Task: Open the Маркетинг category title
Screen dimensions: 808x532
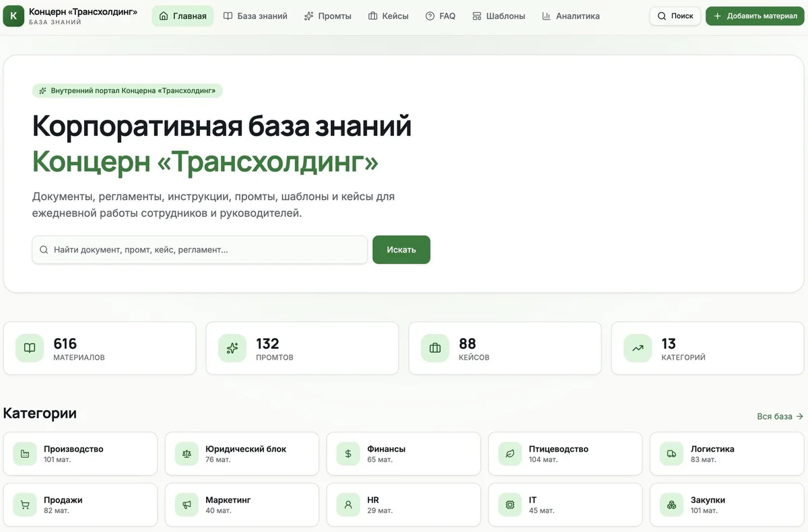Action: point(228,500)
